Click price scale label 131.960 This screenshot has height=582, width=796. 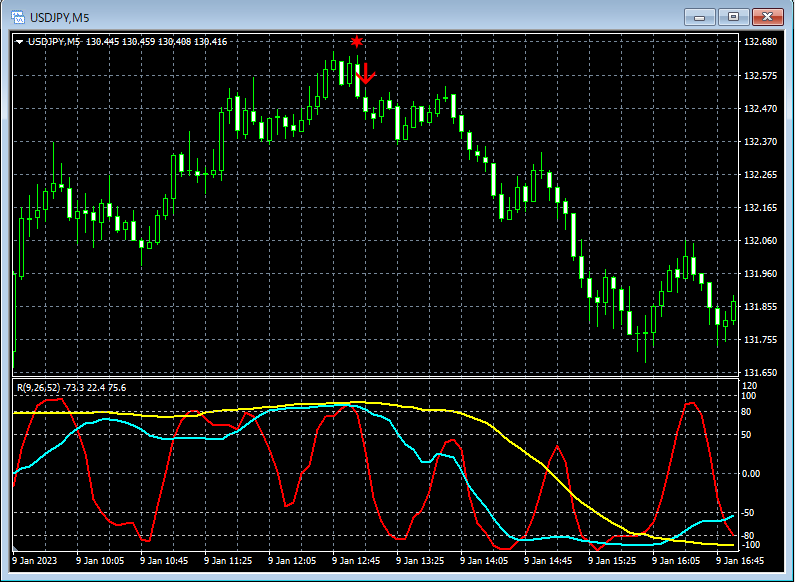[x=760, y=274]
